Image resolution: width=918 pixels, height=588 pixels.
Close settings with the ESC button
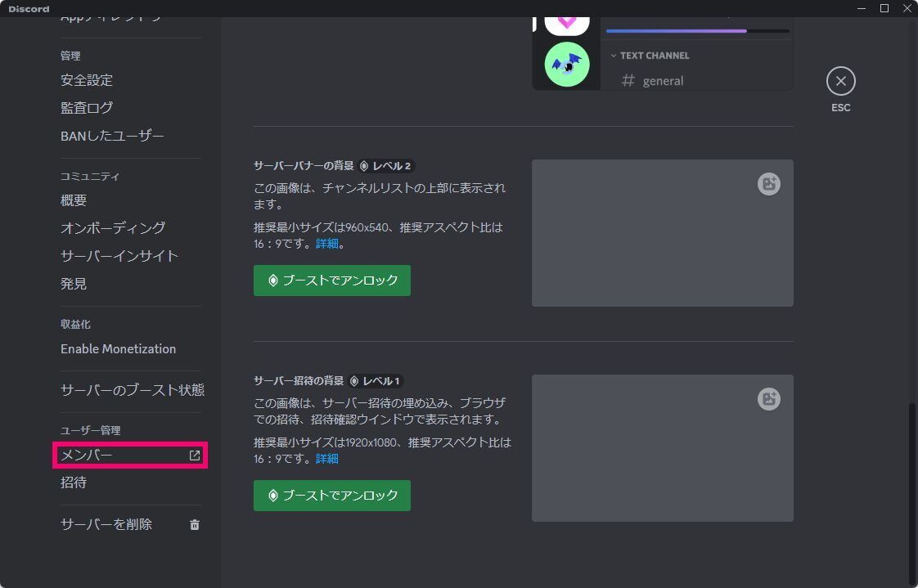click(840, 81)
